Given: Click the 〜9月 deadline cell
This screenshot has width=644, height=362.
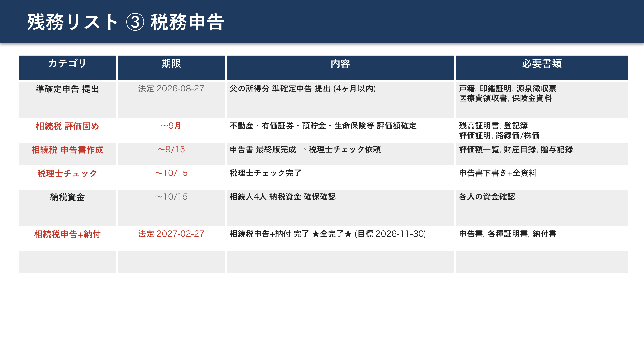Looking at the screenshot, I should (171, 126).
